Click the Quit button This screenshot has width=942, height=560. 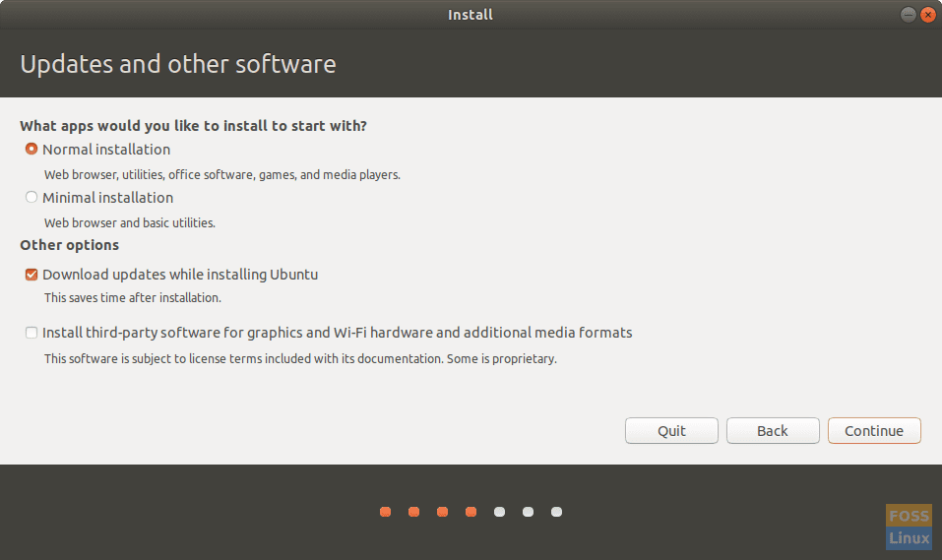pos(671,431)
